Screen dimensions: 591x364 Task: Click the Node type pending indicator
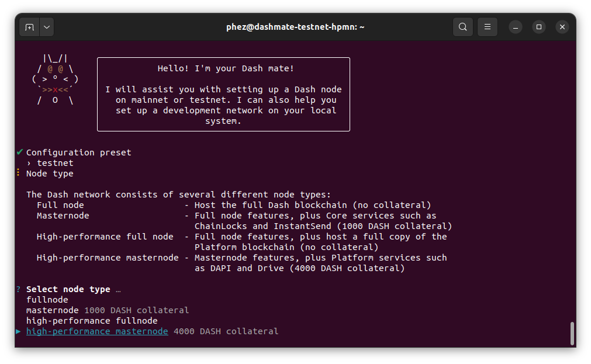point(19,173)
